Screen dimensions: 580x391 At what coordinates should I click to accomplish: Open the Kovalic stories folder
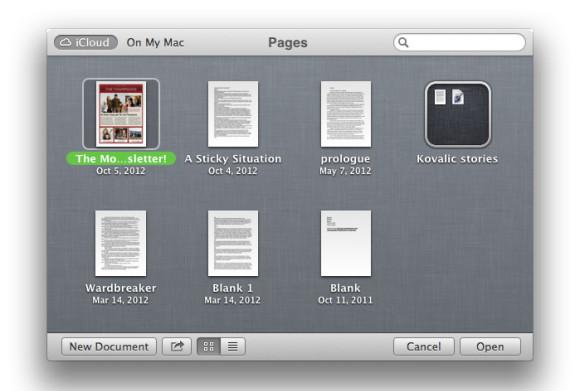[x=458, y=114]
